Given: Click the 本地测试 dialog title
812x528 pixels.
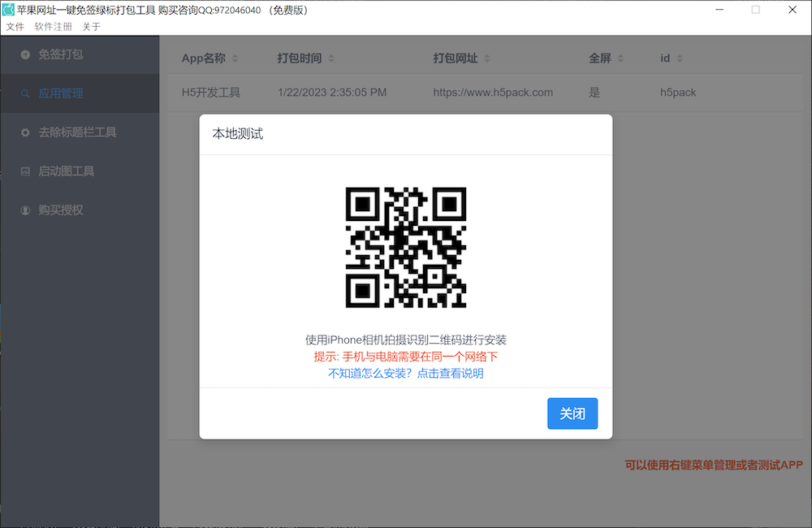Looking at the screenshot, I should click(238, 134).
